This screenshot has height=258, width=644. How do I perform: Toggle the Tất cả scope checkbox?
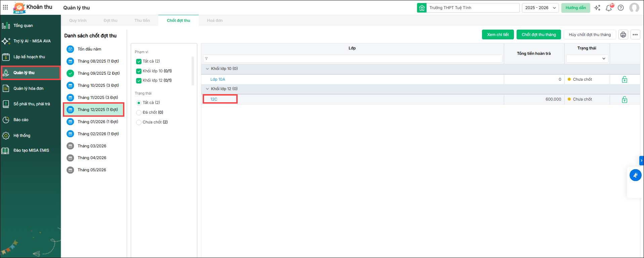click(x=138, y=62)
